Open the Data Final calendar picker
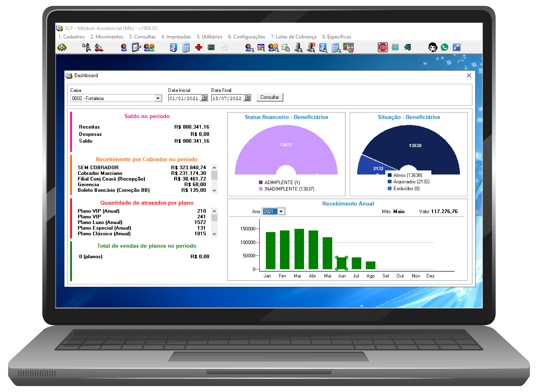The width and height of the screenshot is (538, 392). (x=247, y=98)
